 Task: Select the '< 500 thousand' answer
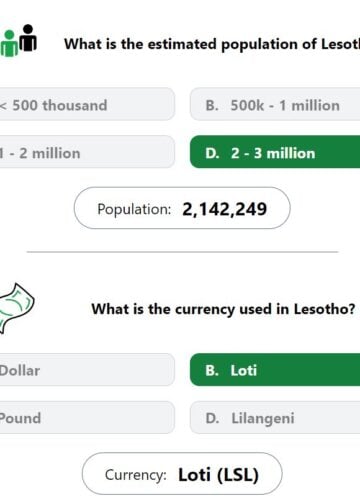click(x=87, y=105)
